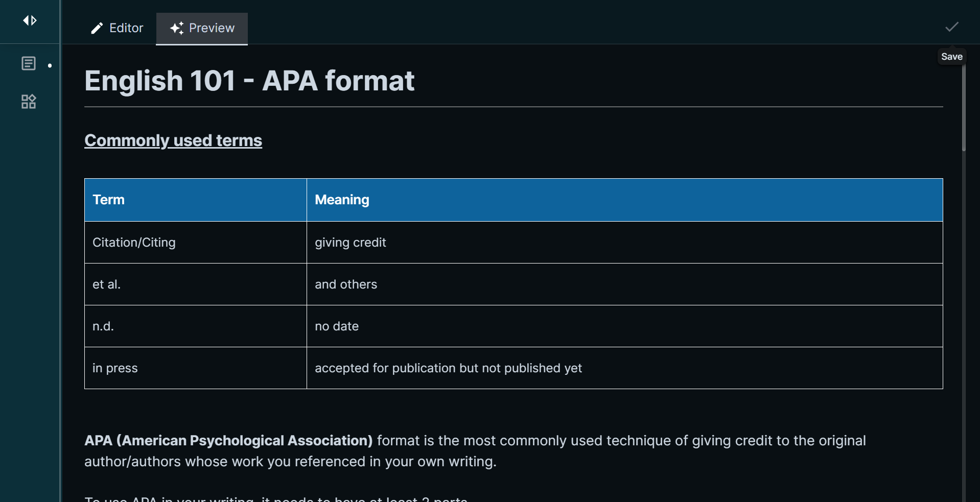
Task: Click the bold 'APA (American Psychological Association)' text
Action: click(x=228, y=441)
